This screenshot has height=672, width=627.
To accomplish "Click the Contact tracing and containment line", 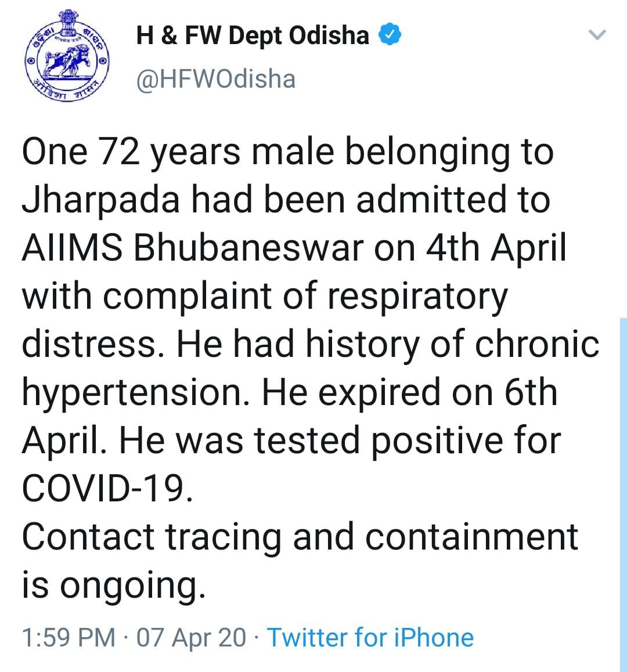I will tap(300, 537).
